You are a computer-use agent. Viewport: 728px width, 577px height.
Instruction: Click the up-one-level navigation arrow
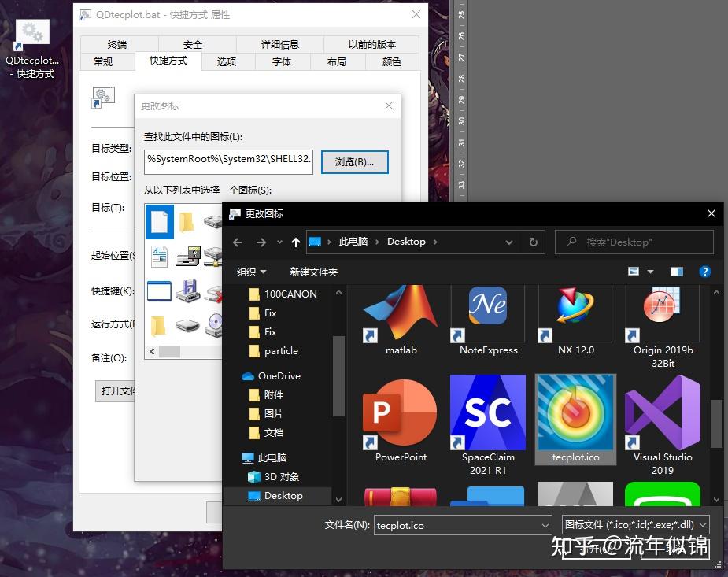coord(295,242)
